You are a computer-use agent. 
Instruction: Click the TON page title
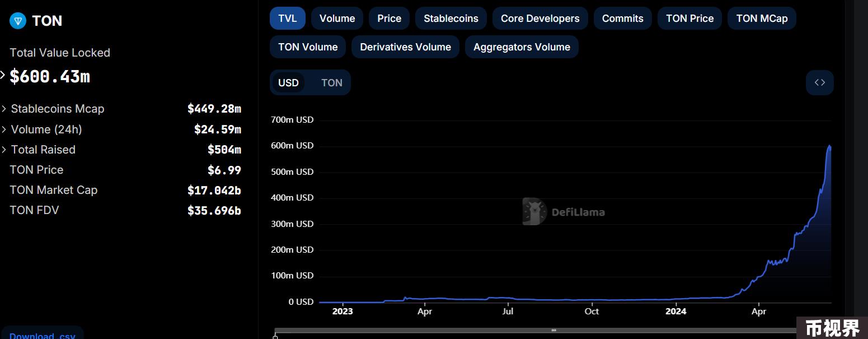[47, 21]
